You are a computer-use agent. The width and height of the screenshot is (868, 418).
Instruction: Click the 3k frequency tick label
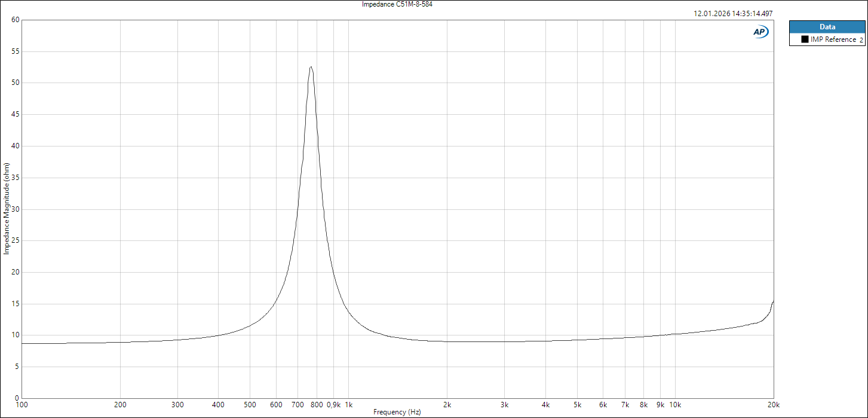pos(505,405)
